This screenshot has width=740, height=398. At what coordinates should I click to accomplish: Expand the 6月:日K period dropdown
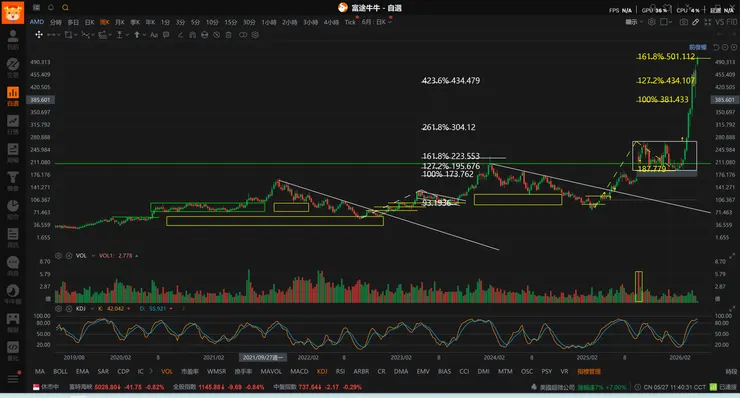tap(377, 22)
